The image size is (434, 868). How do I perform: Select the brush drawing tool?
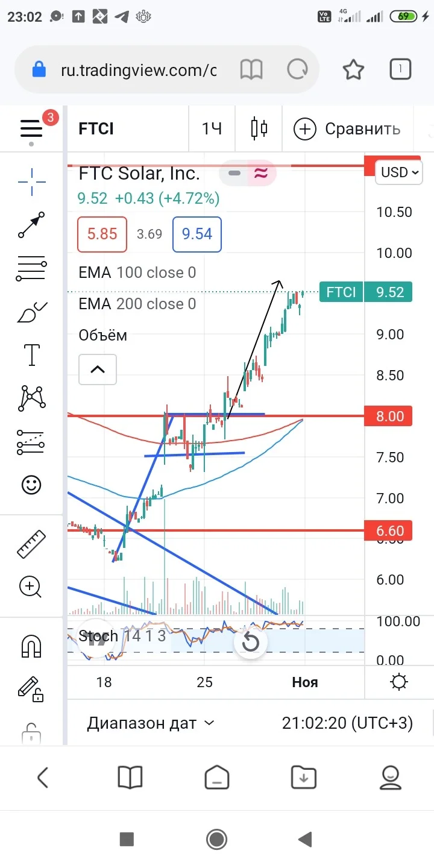tap(31, 313)
